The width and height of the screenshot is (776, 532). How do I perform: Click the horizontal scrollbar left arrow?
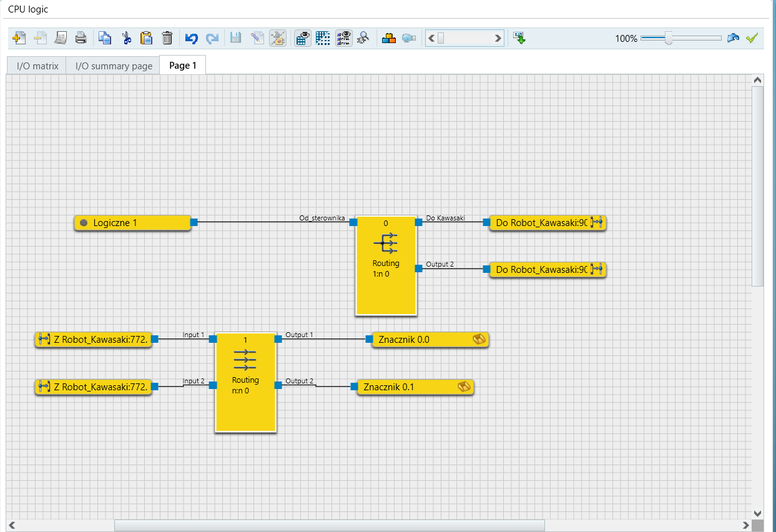click(12, 525)
